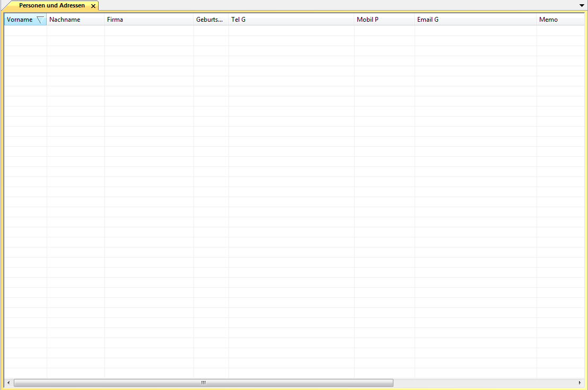
Task: Select the first empty cell under Nachname
Action: click(x=75, y=31)
